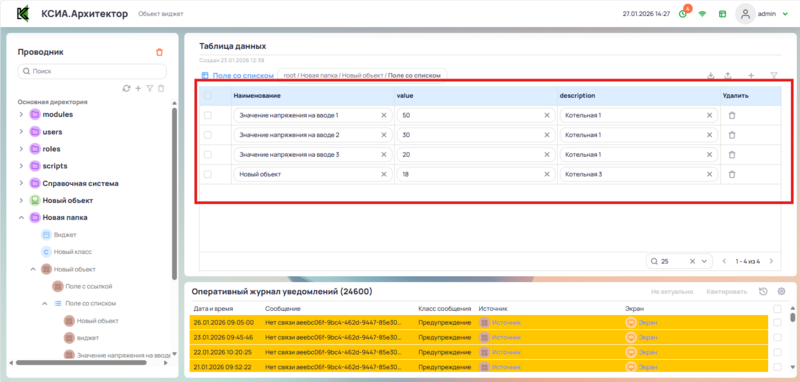The image size is (800, 382).
Task: Open notification journal settings gear
Action: click(781, 292)
